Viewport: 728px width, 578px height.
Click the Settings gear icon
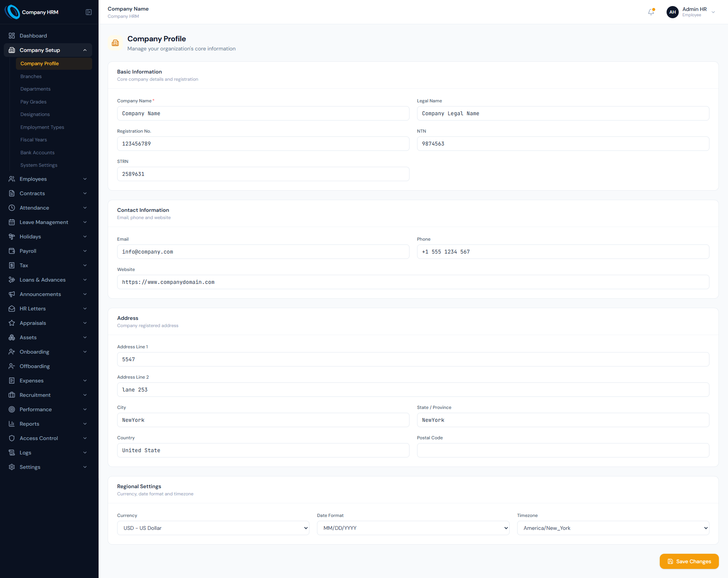(12, 467)
